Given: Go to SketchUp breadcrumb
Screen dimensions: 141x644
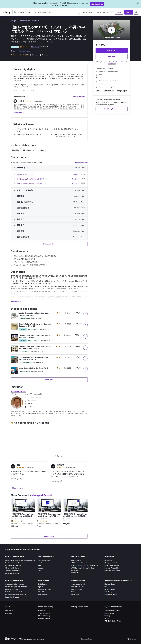Looking at the screenshot, I should coord(36,21).
